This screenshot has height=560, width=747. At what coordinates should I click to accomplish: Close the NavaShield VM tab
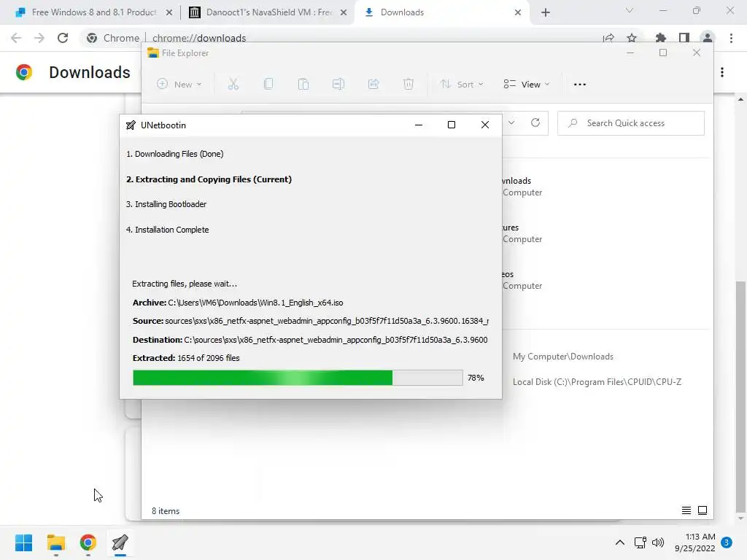(344, 12)
